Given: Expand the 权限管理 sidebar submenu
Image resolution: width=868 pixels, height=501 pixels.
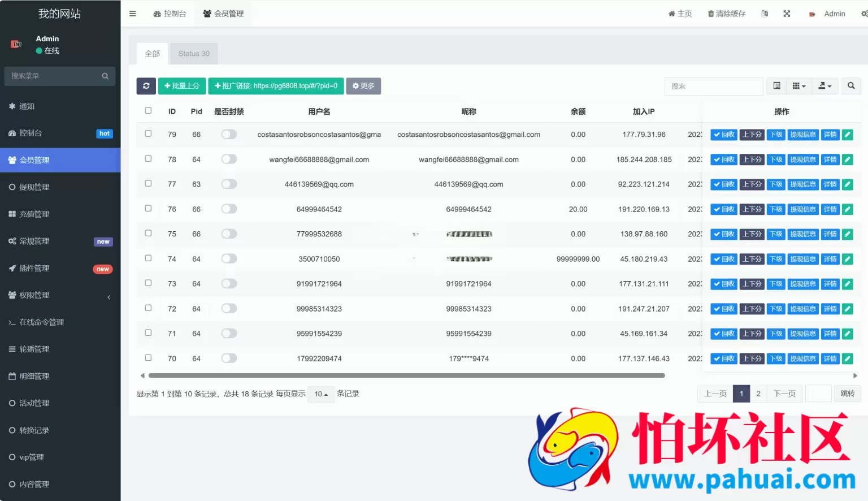Looking at the screenshot, I should (x=60, y=295).
